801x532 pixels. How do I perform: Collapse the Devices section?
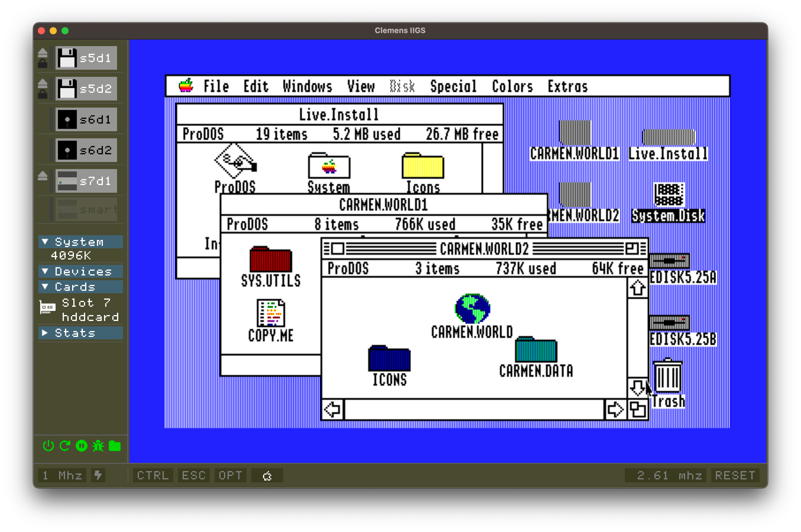coord(45,271)
